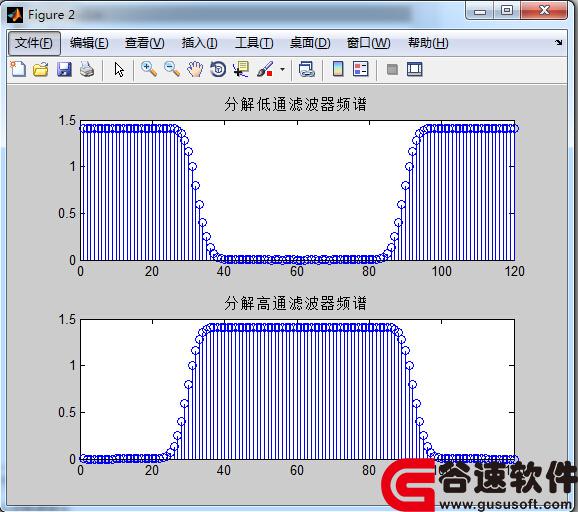Click the Hide Plot Tools icon
578x512 pixels.
[x=392, y=69]
